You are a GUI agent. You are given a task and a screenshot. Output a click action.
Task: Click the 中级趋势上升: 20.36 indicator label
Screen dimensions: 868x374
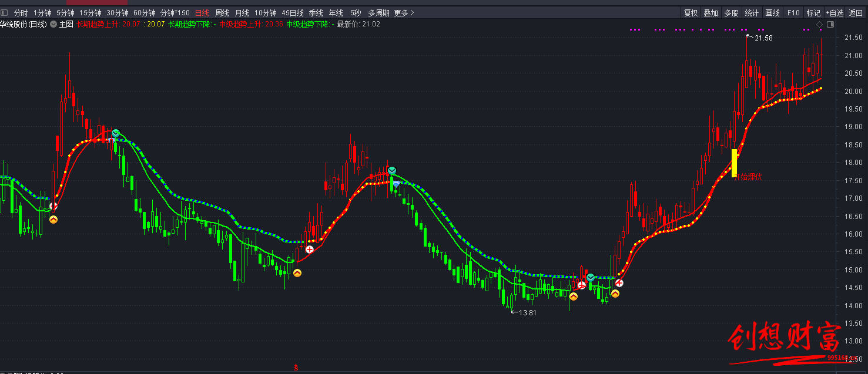tap(252, 24)
